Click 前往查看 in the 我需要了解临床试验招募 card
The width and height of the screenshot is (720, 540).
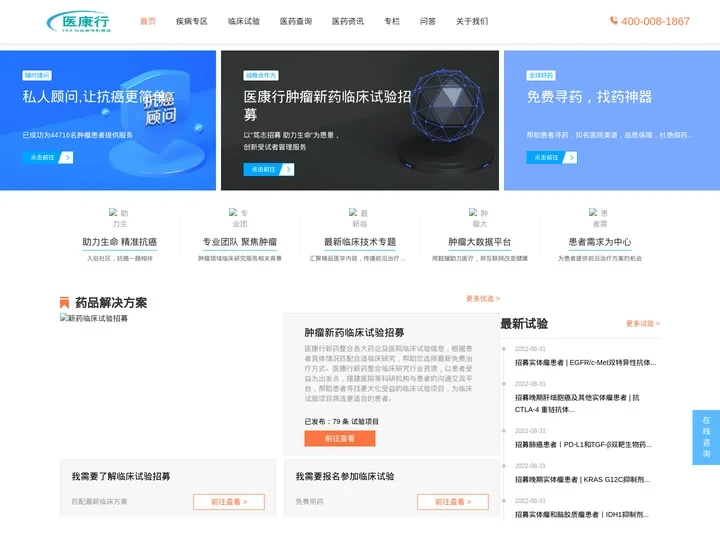pyautogui.click(x=229, y=502)
